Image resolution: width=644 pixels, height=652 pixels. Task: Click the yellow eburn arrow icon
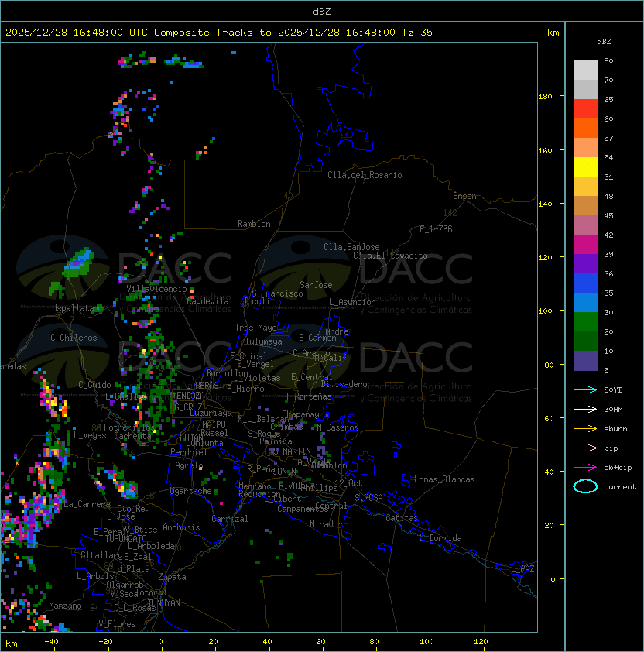(x=585, y=429)
